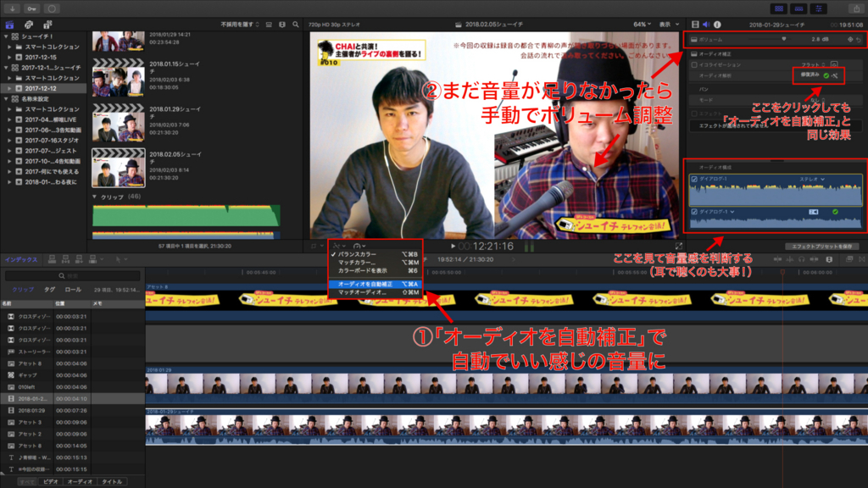The width and height of the screenshot is (868, 488).
Task: Choose マッチオーディオ... menu entry
Action: click(376, 292)
